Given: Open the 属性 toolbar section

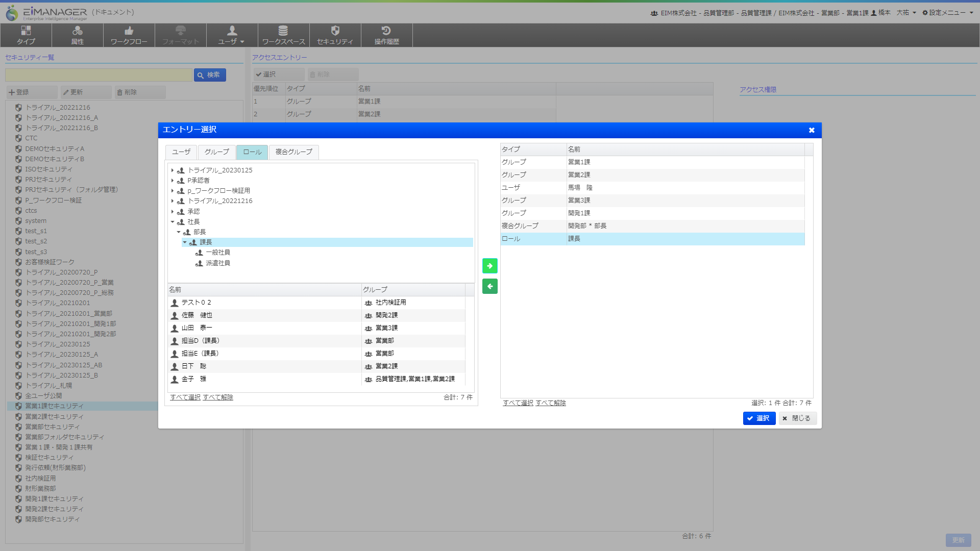Looking at the screenshot, I should click(78, 35).
